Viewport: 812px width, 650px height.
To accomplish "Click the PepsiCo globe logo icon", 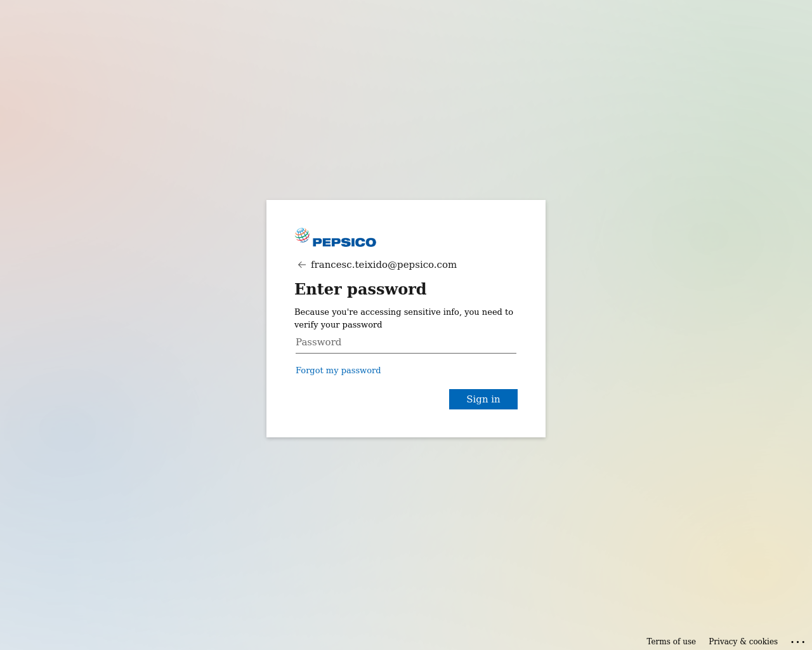I will pos(303,235).
